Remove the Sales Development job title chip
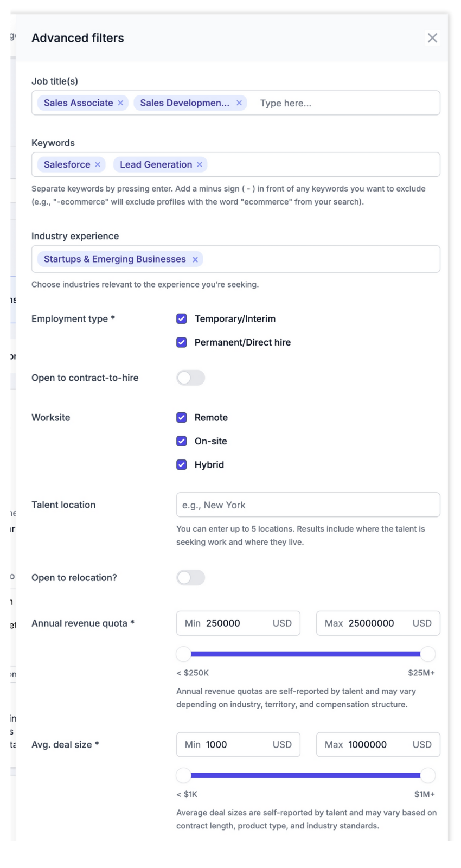The width and height of the screenshot is (461, 868). tap(239, 103)
